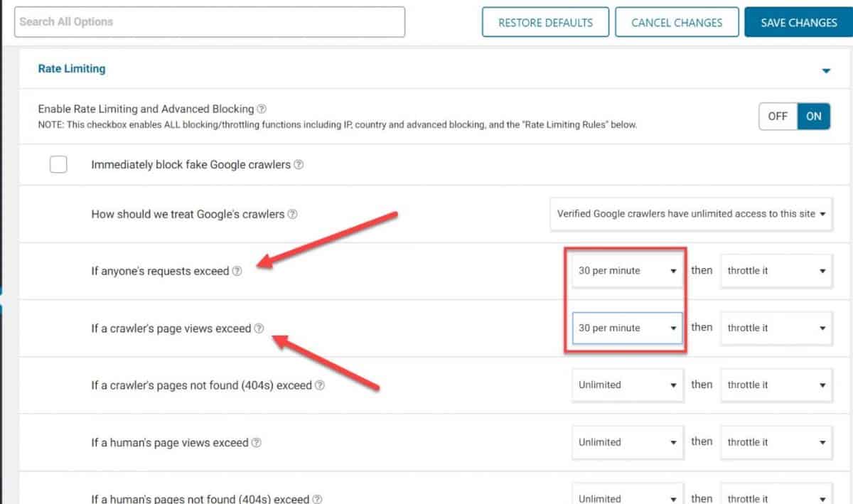Open throttle dropdown for human's page views
This screenshot has height=504, width=853.
(x=776, y=442)
